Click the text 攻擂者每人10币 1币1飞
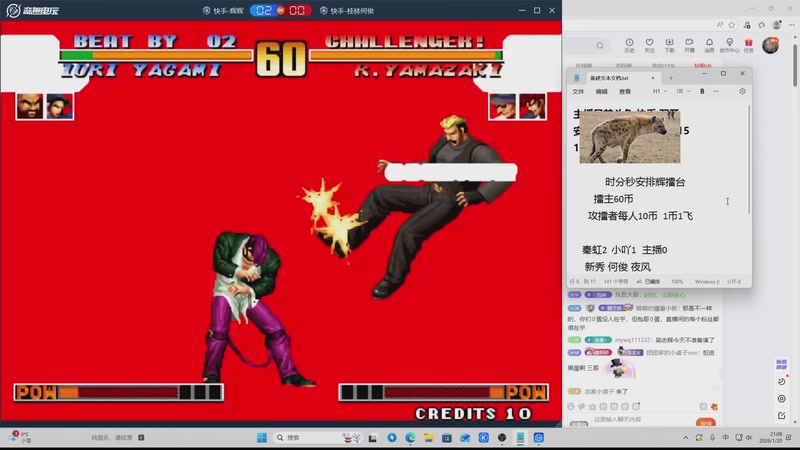Image resolution: width=800 pixels, height=450 pixels. (640, 216)
